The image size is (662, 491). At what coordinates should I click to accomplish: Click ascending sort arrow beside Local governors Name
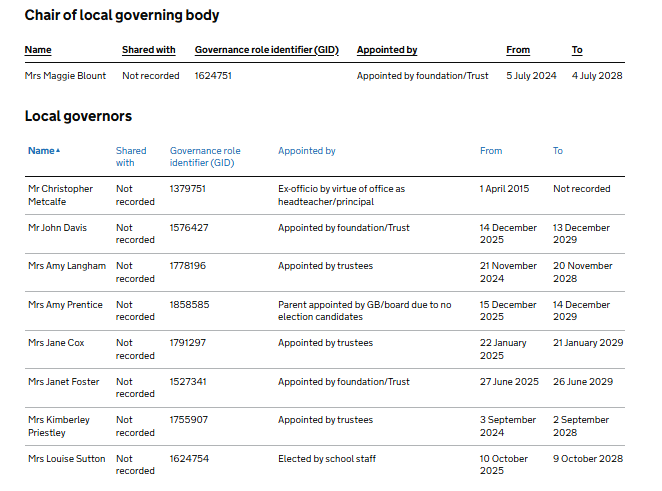pyautogui.click(x=58, y=151)
